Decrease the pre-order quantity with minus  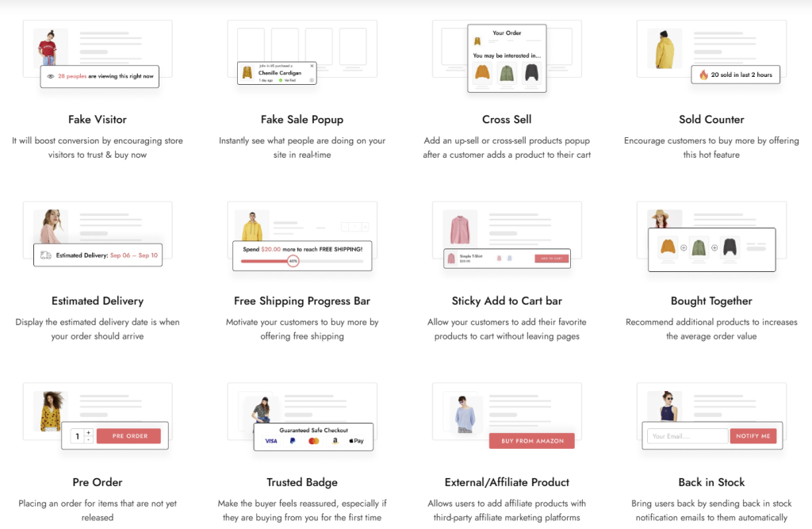[88, 439]
